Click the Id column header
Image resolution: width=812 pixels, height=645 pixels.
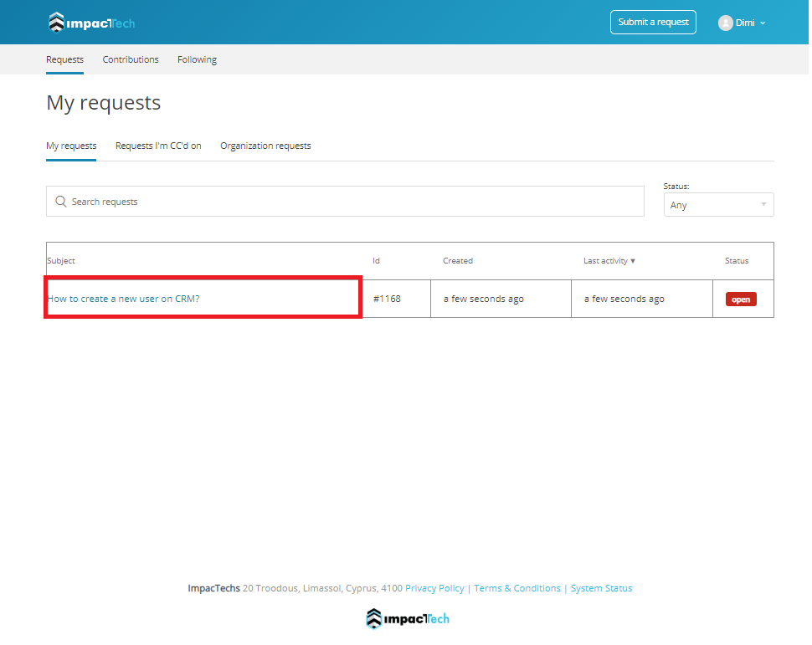point(376,260)
